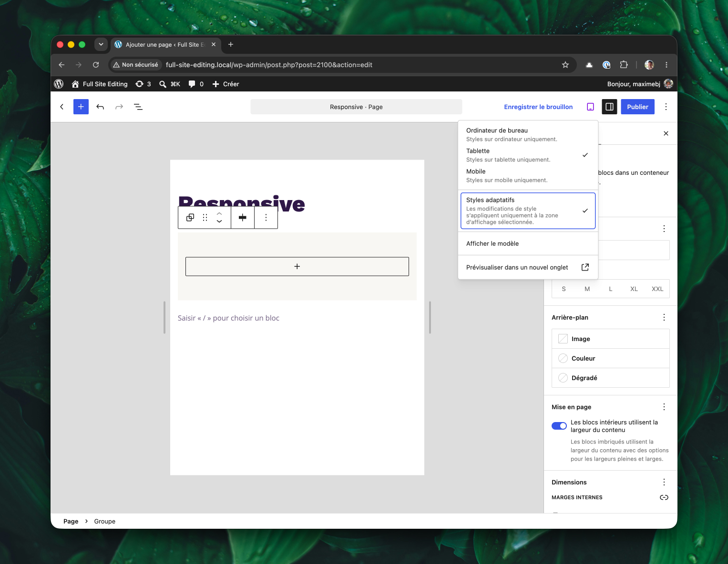The width and height of the screenshot is (728, 564).
Task: Open the editor's top-right options menu
Action: [x=666, y=107]
